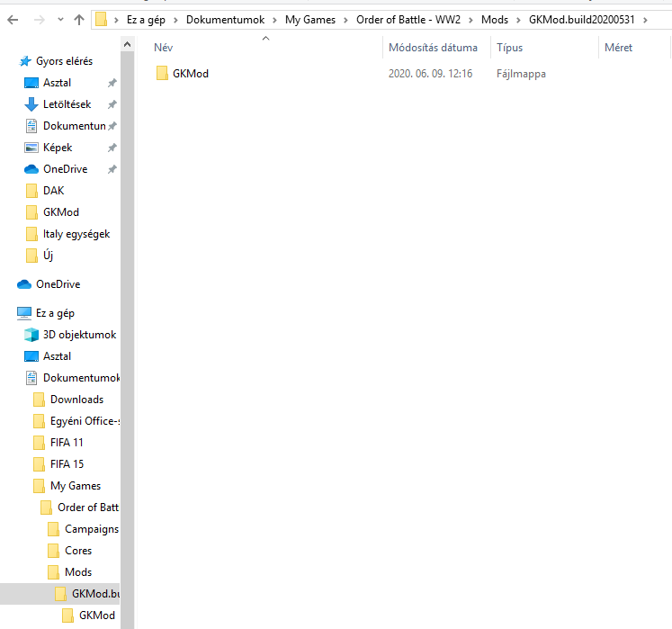Select Ez a gép computer entry
The image size is (672, 629).
(54, 313)
